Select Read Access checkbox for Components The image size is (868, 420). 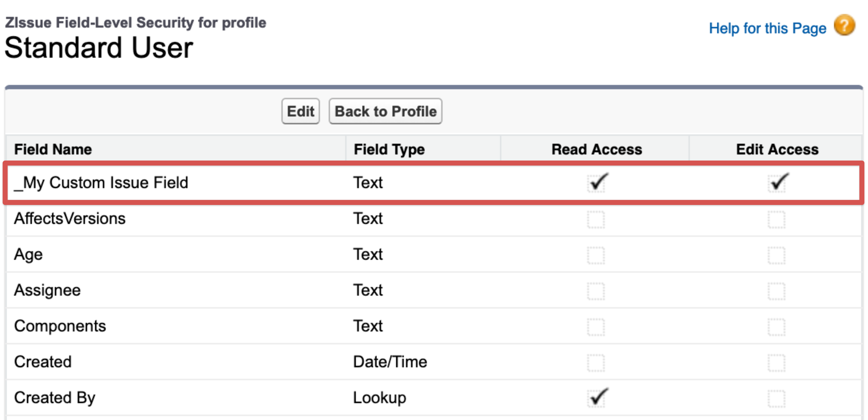pyautogui.click(x=596, y=327)
